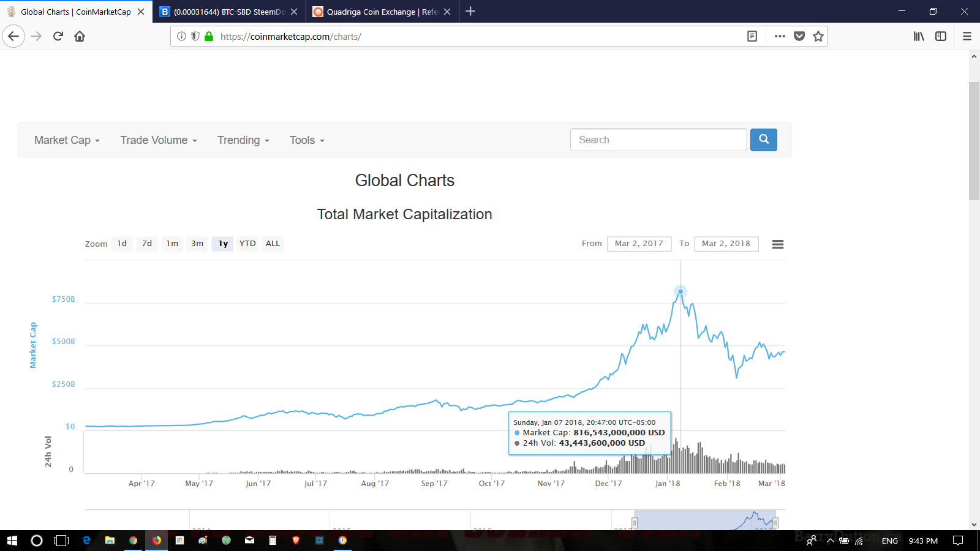The width and height of the screenshot is (980, 551).
Task: Toggle reader view icon in address bar
Action: pos(752,36)
